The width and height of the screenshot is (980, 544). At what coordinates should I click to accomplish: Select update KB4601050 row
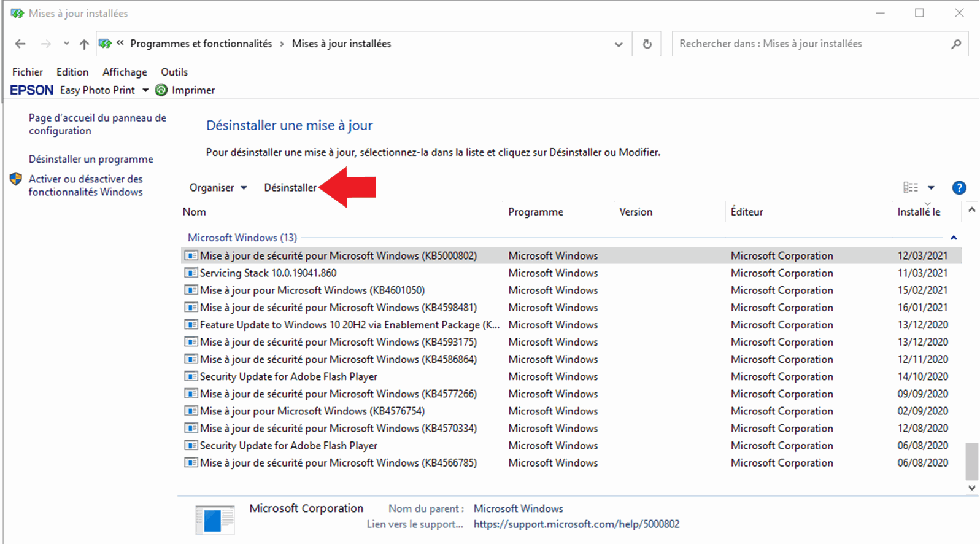point(571,290)
